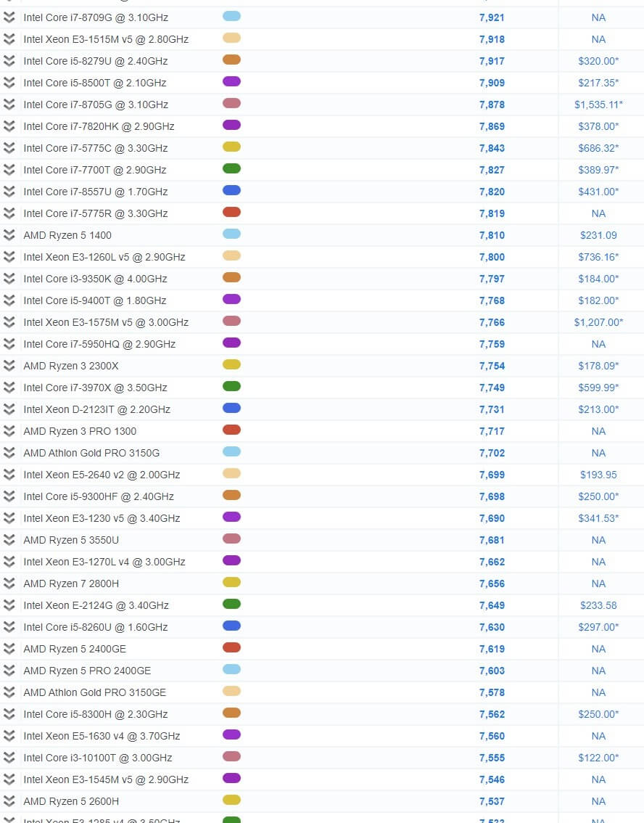The image size is (644, 823).
Task: Open the Intel Xeon E5-1630 v4 link
Action: click(102, 737)
